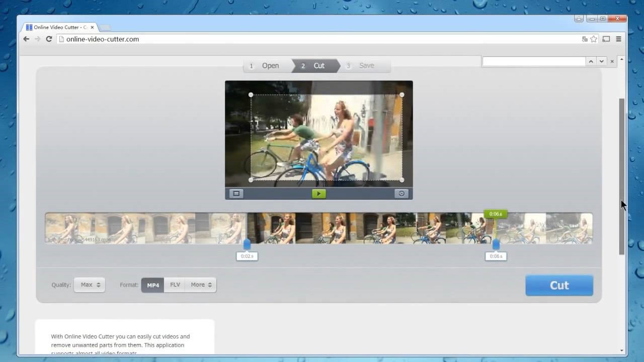Viewport: 644px width, 362px height.
Task: Go to step 1 Open
Action: click(x=267, y=65)
